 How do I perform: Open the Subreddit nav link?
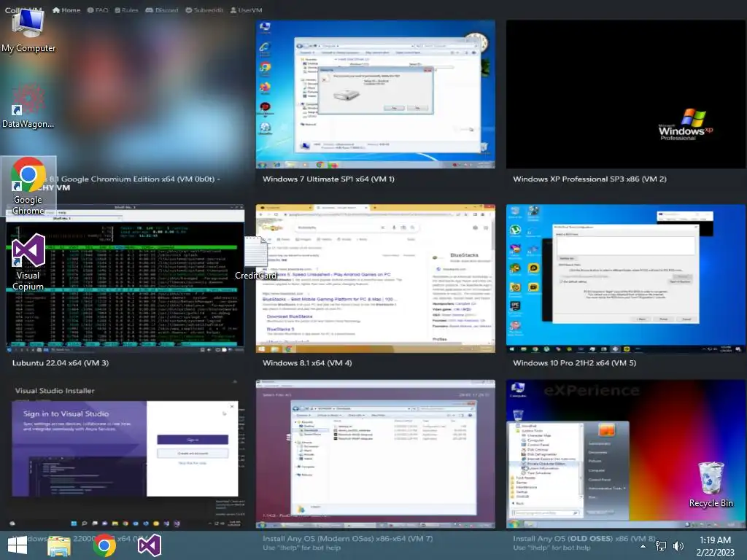[x=204, y=10]
